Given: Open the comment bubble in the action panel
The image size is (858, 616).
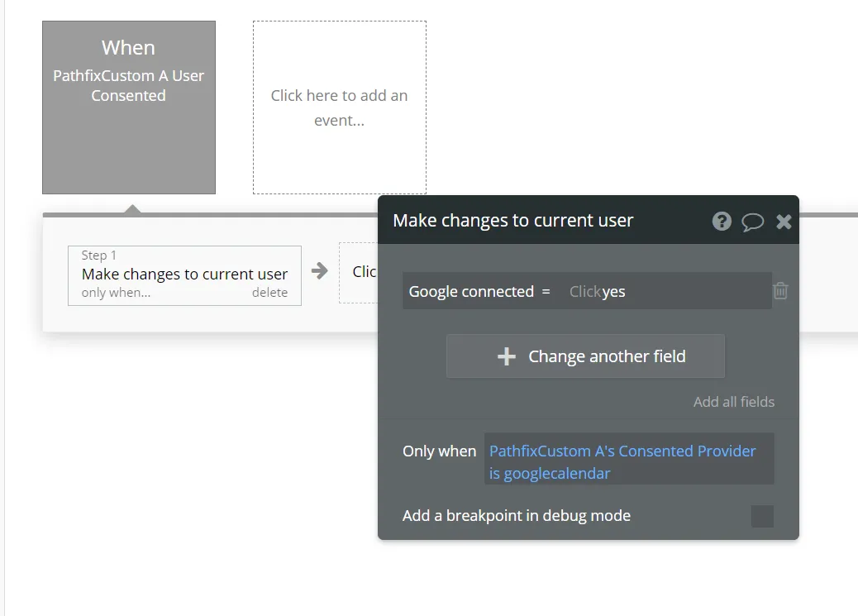Looking at the screenshot, I should pos(752,222).
